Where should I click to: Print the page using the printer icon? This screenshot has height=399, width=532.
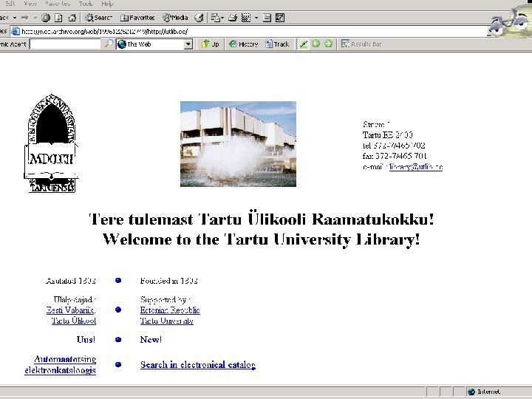233,18
